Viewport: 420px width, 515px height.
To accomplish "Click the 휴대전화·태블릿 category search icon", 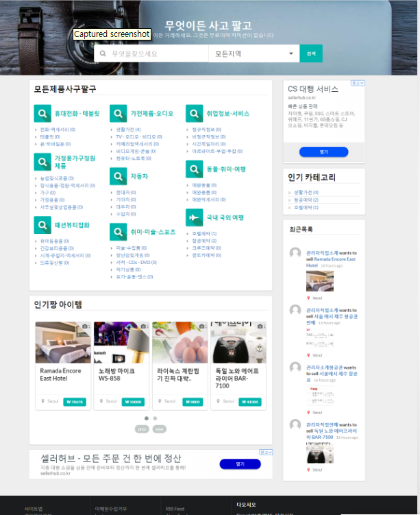I will 42,113.
